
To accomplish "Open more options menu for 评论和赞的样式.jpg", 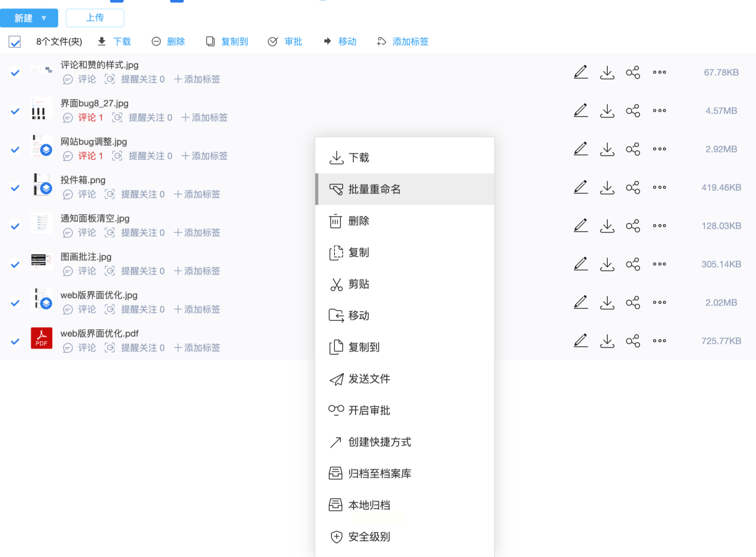I will 659,72.
